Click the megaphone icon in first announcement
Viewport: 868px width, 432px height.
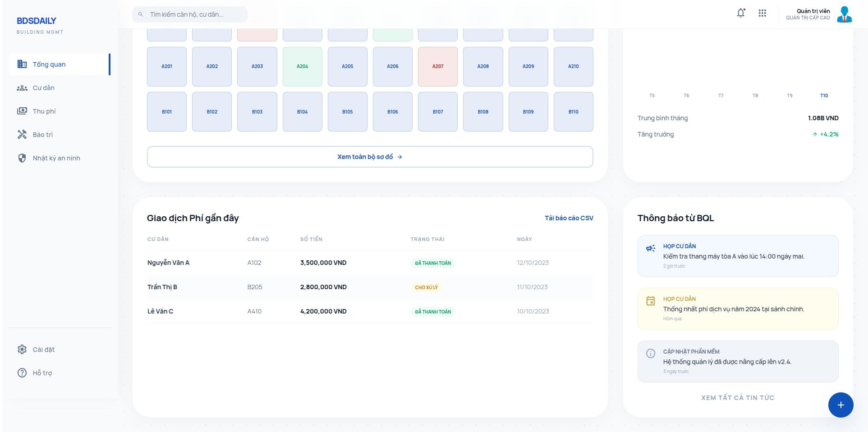coord(650,248)
